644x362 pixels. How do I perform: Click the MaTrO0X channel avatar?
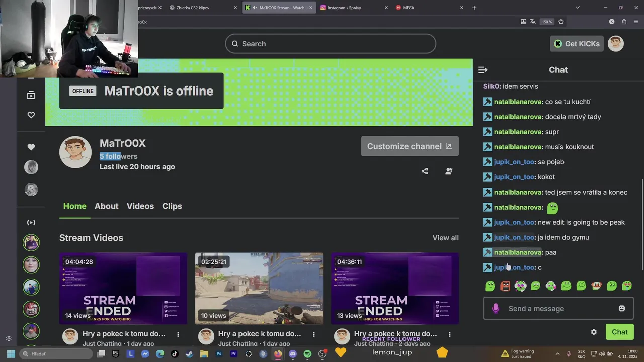(x=75, y=152)
